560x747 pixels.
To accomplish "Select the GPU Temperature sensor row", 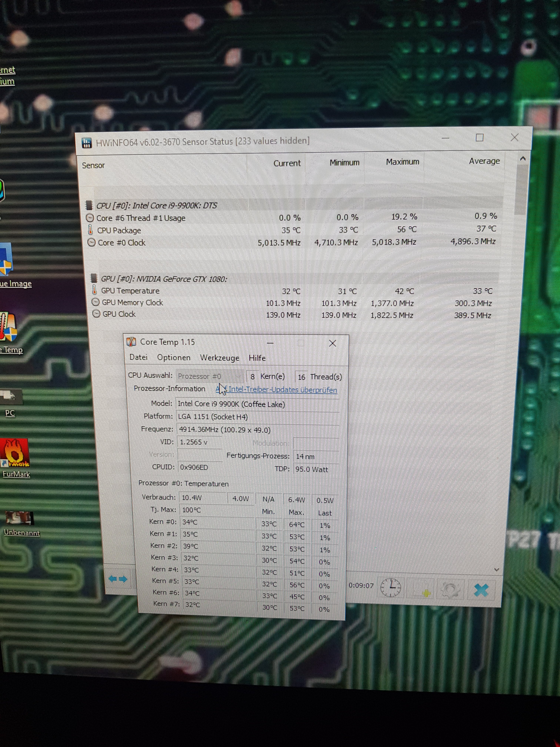I will coord(130,291).
